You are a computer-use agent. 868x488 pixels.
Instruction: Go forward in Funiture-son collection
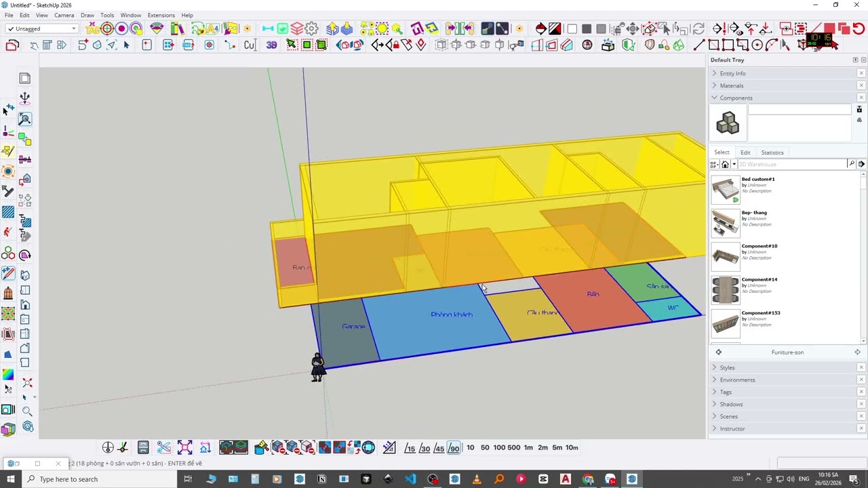[x=857, y=352]
